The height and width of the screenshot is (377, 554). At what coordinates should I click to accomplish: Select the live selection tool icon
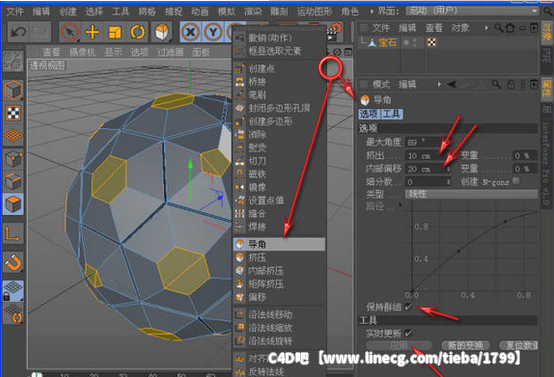click(x=69, y=32)
